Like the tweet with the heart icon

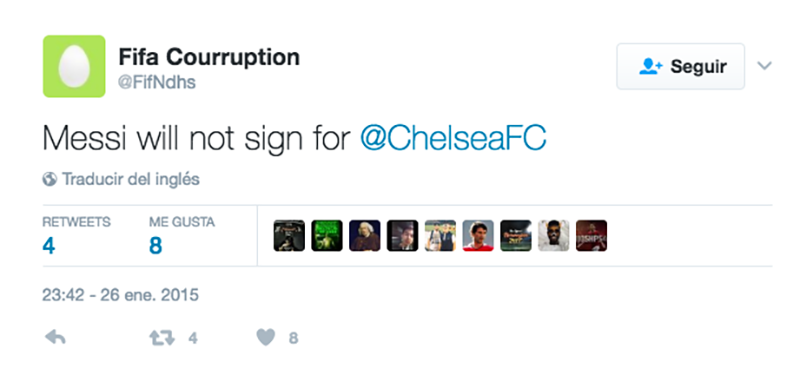265,337
